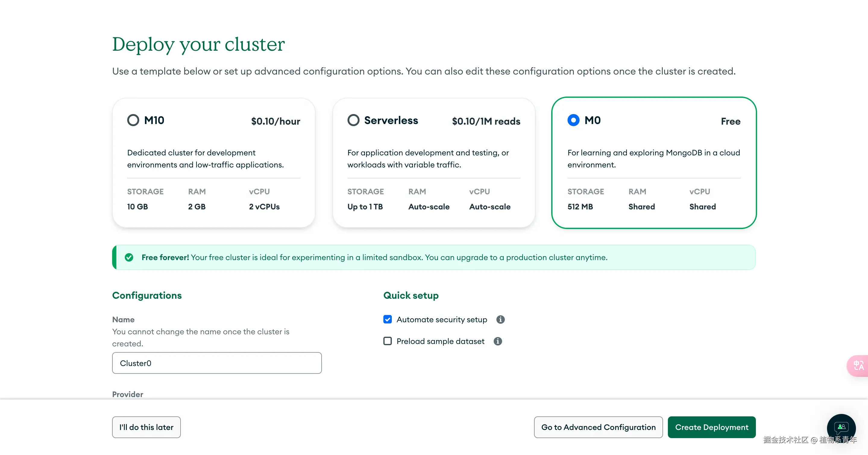Click Go to Advanced Configuration
Screen dimensions: 868x455
coord(598,427)
